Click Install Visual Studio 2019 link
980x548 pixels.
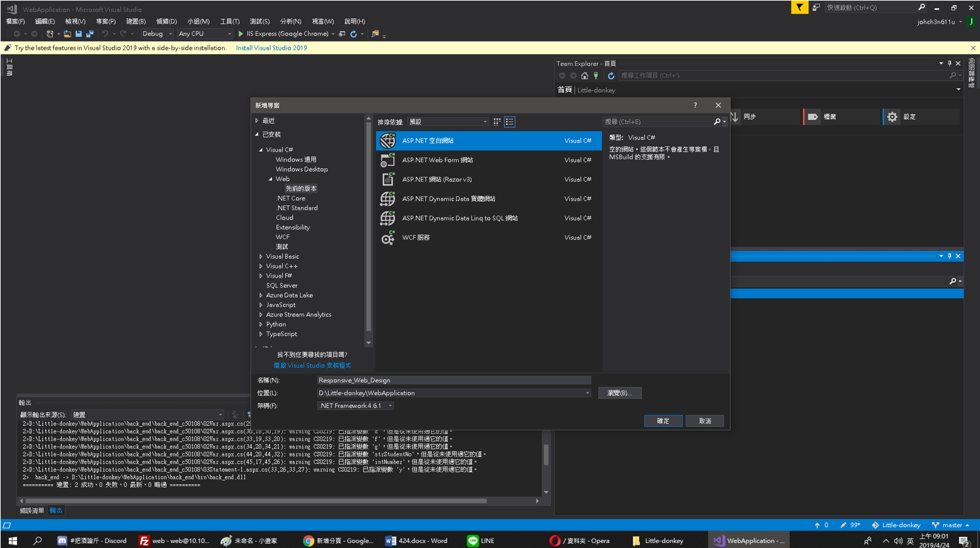tap(271, 48)
